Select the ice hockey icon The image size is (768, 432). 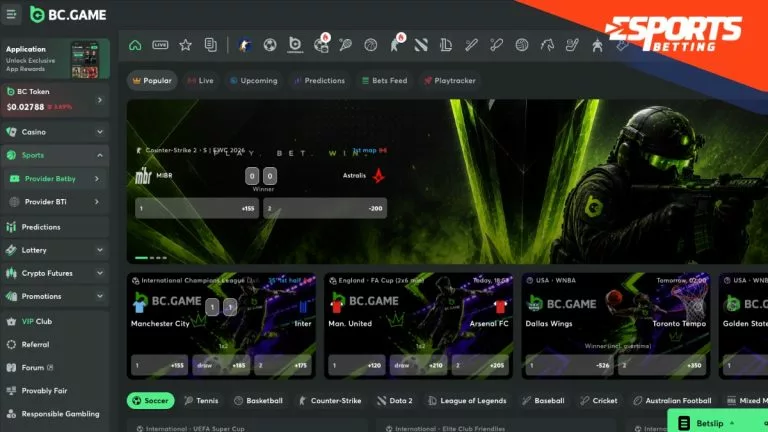point(572,45)
